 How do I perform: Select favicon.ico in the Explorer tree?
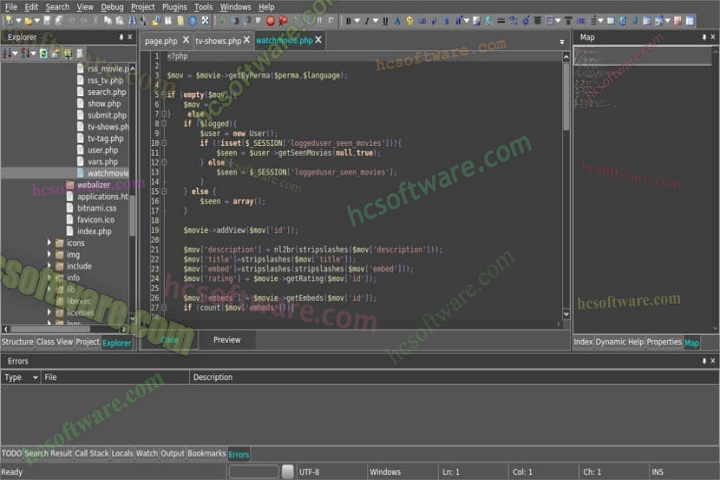96,220
